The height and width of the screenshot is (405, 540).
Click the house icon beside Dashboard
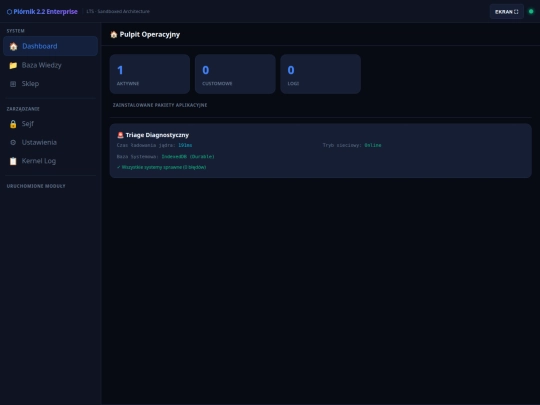pyautogui.click(x=13, y=46)
